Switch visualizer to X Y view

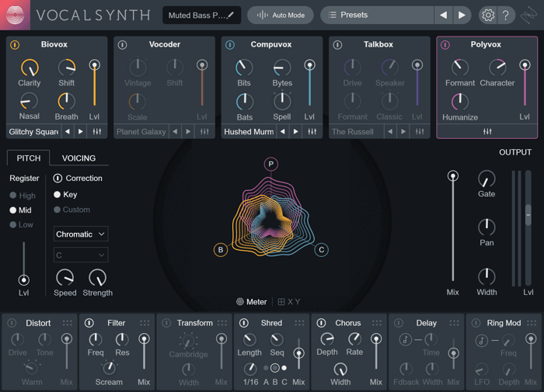[x=289, y=301]
